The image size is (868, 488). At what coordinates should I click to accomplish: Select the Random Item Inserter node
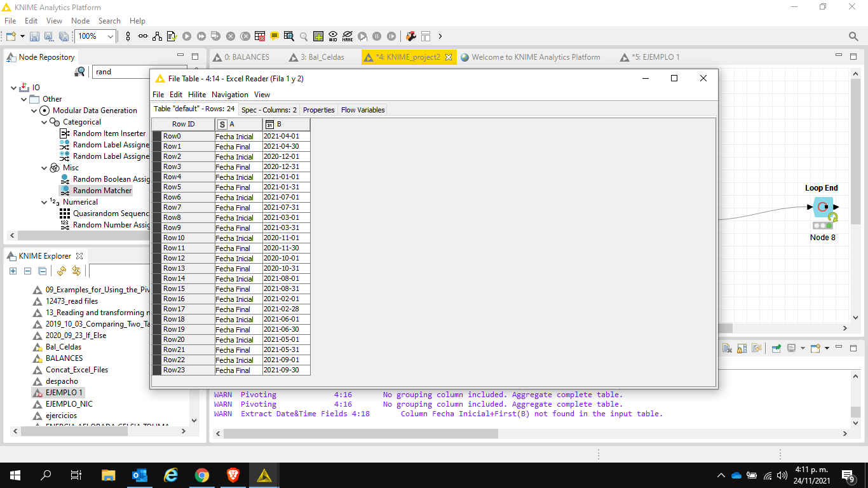(x=103, y=133)
